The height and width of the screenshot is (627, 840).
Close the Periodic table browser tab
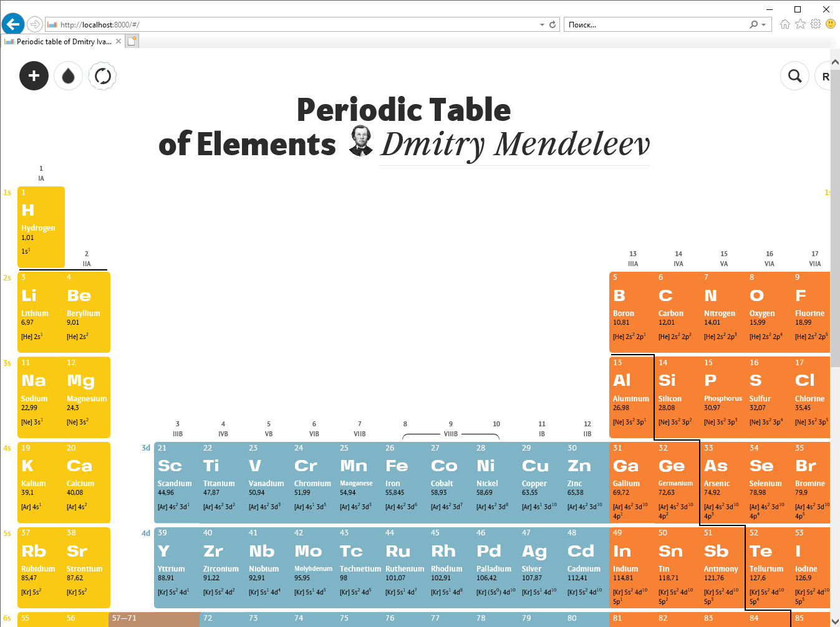point(118,42)
